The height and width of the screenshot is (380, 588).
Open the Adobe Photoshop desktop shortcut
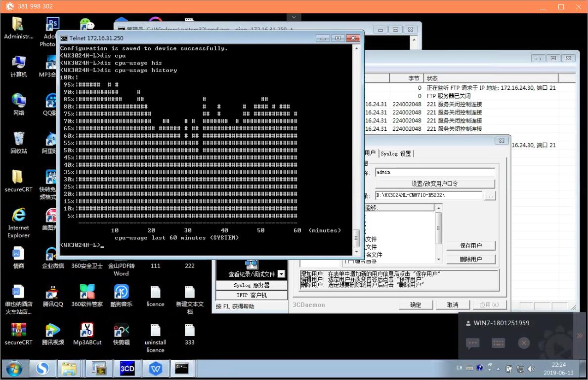point(50,32)
